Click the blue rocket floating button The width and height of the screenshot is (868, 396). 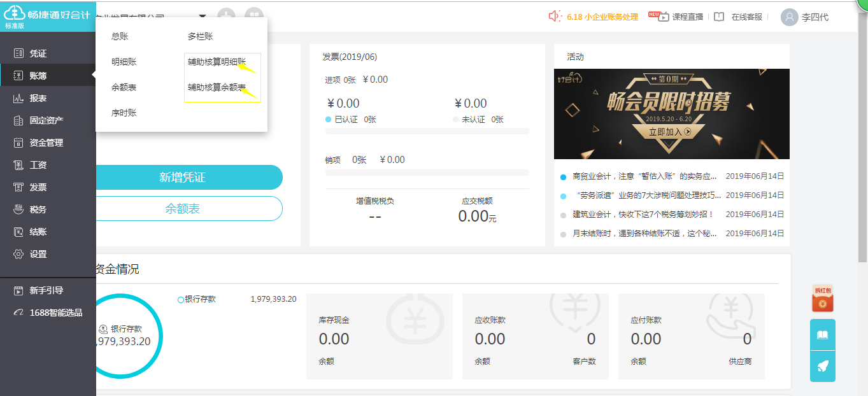point(823,366)
